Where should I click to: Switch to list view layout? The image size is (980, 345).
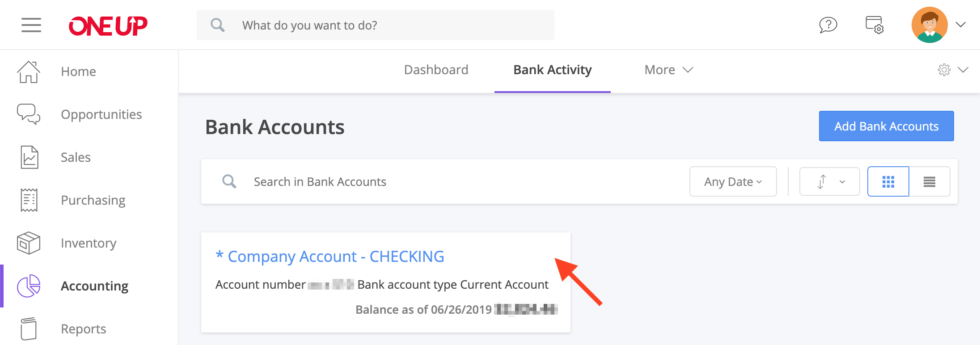point(929,181)
